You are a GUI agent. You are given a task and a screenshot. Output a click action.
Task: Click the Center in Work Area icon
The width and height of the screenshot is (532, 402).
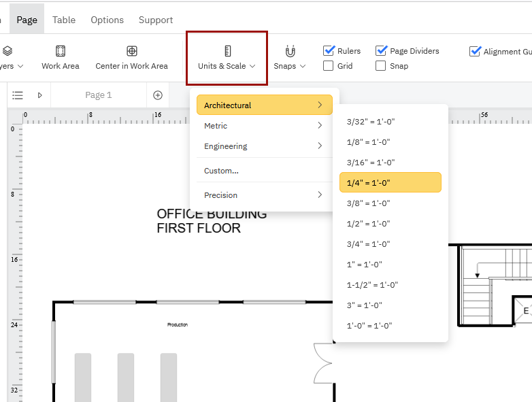[x=132, y=51]
